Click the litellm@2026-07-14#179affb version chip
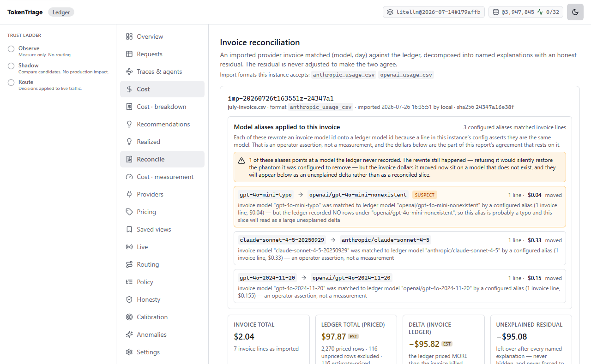Viewport: 591px width, 364px height. tap(434, 12)
